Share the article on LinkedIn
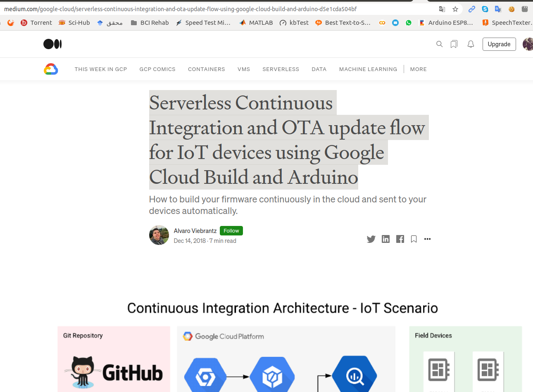This screenshot has height=392, width=533. [x=385, y=239]
